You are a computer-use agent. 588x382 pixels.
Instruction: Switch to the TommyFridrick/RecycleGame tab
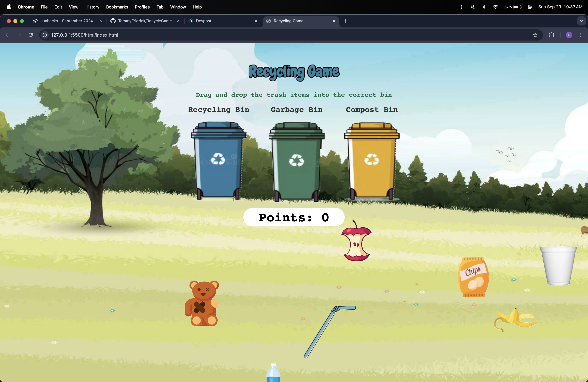coord(145,21)
